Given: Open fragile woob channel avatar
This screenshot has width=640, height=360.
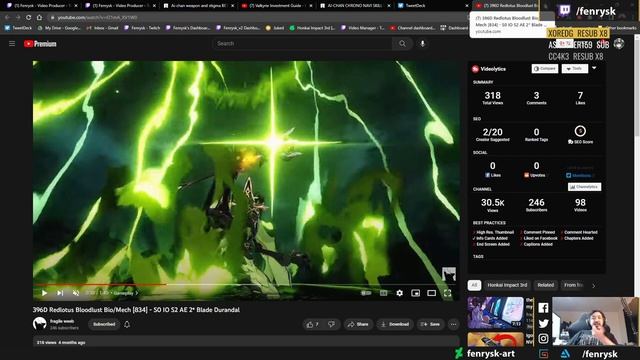Looking at the screenshot, I should [40, 324].
